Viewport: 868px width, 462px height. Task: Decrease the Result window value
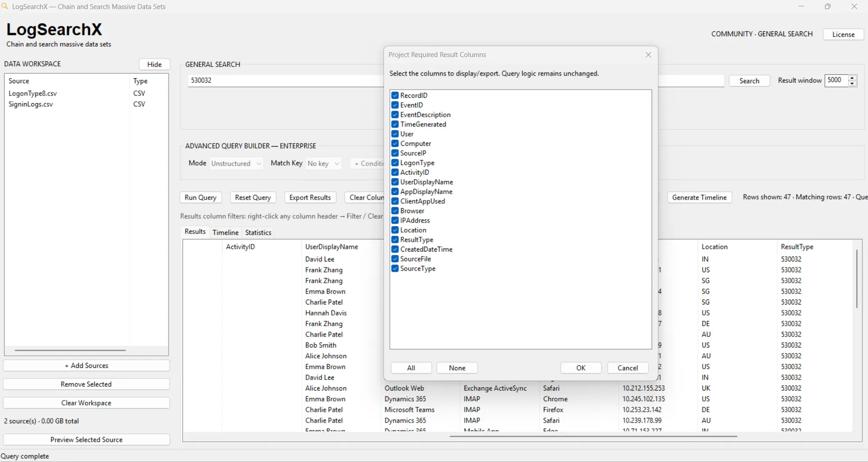(x=852, y=84)
